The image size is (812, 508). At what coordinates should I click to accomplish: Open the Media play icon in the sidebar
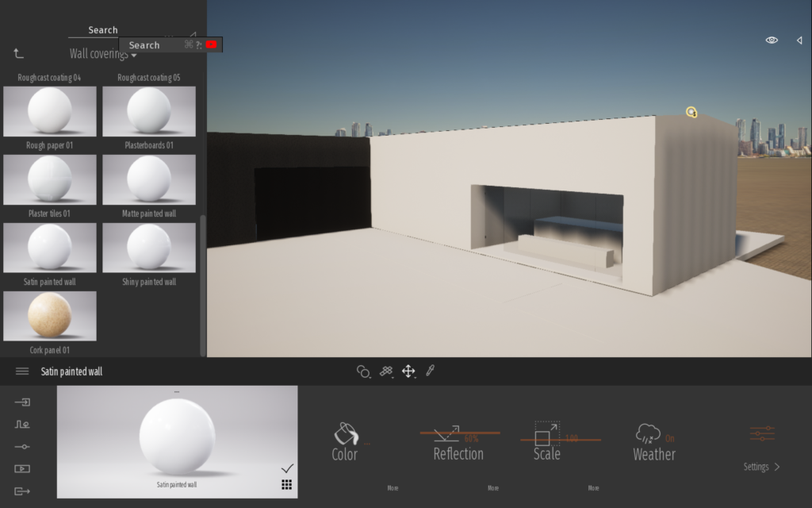click(x=22, y=469)
